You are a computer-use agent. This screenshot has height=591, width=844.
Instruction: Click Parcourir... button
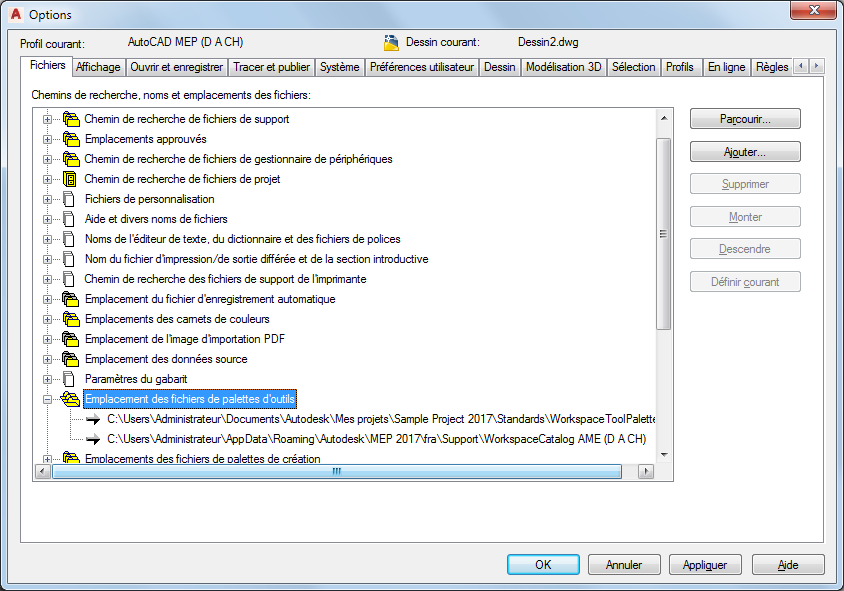[745, 119]
